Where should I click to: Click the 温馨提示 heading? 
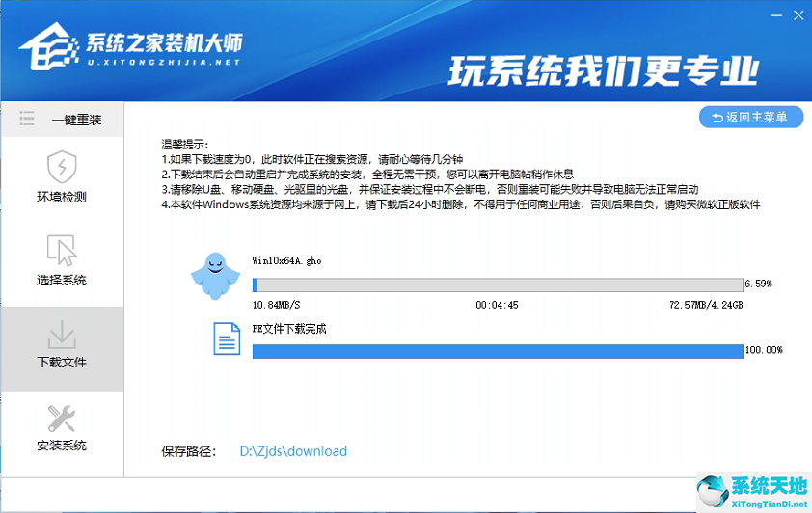185,145
